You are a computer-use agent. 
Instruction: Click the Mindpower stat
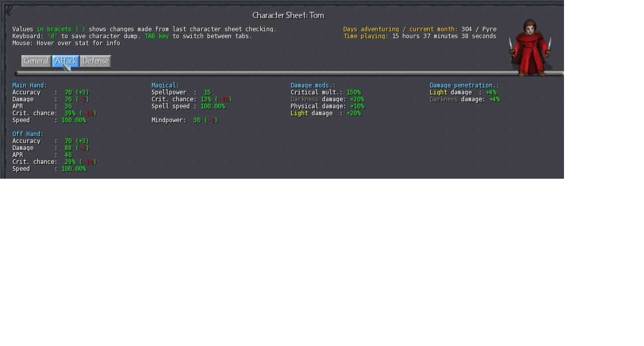[x=184, y=120]
